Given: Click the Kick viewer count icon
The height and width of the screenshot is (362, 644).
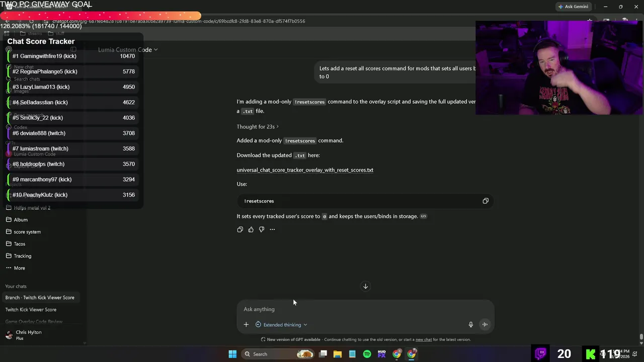Looking at the screenshot, I should coord(591,354).
